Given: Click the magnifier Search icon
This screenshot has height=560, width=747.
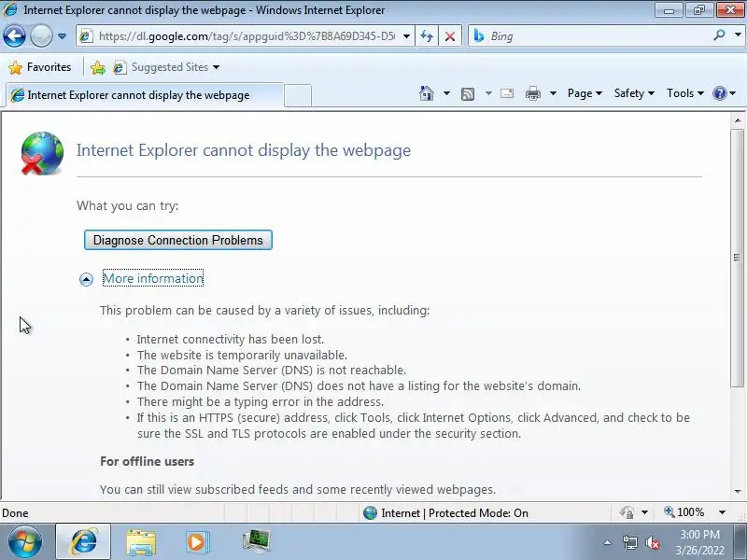Looking at the screenshot, I should (719, 35).
